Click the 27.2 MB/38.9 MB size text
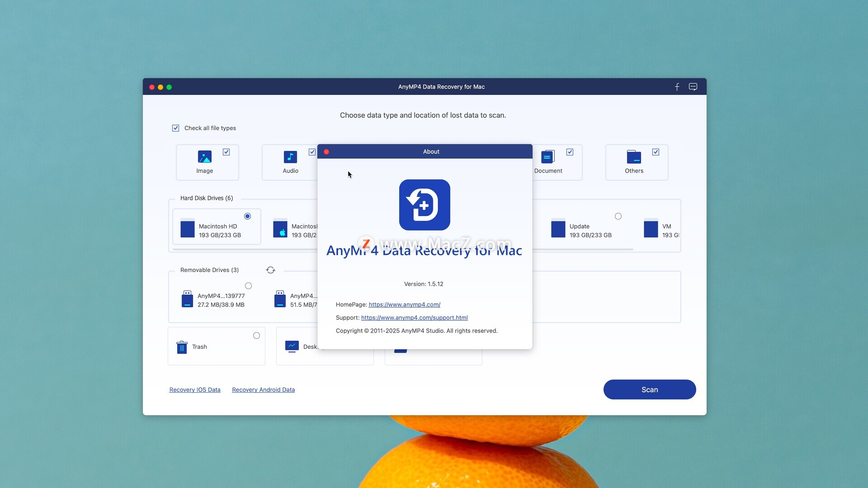Image resolution: width=868 pixels, height=488 pixels. pos(221,305)
